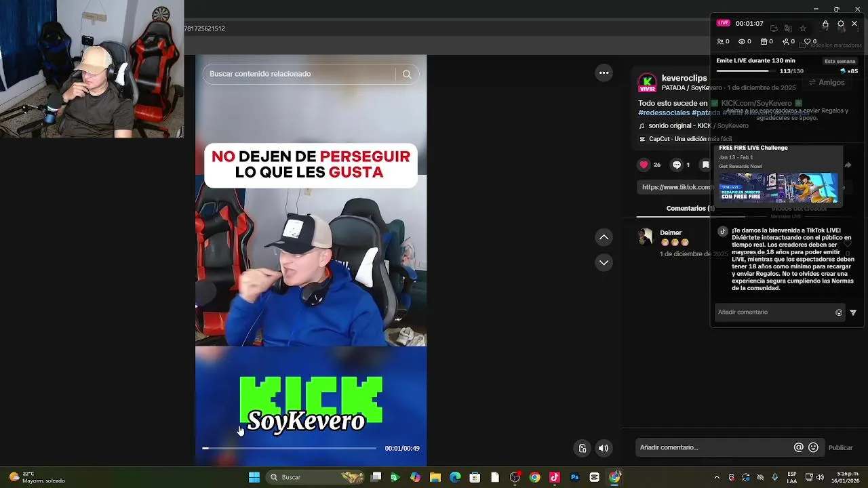Open Microsoft Store from taskbar

475,477
